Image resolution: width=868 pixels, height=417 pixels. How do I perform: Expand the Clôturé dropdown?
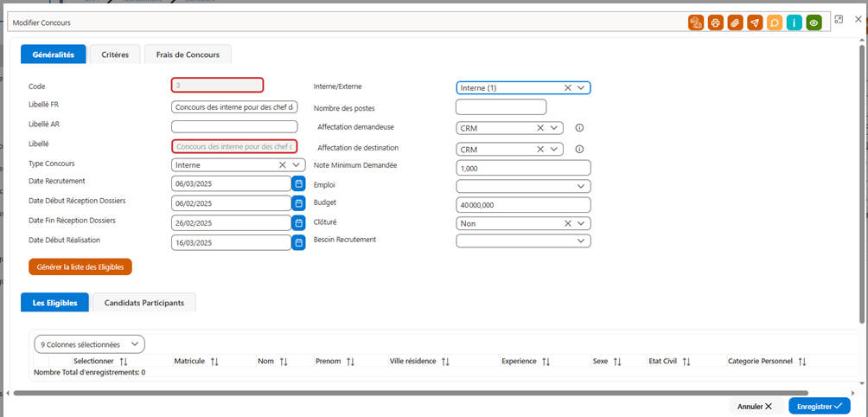click(581, 224)
